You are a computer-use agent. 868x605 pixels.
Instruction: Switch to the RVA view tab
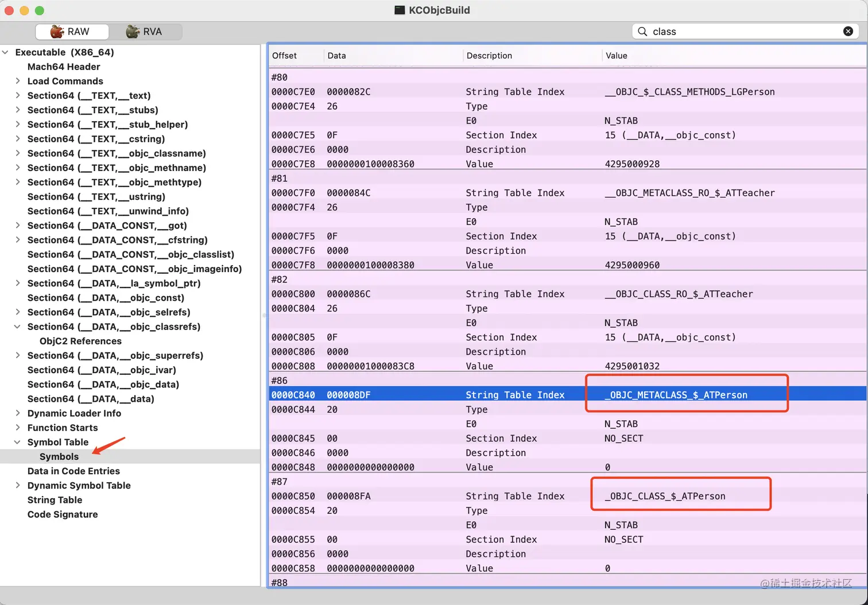pyautogui.click(x=145, y=32)
